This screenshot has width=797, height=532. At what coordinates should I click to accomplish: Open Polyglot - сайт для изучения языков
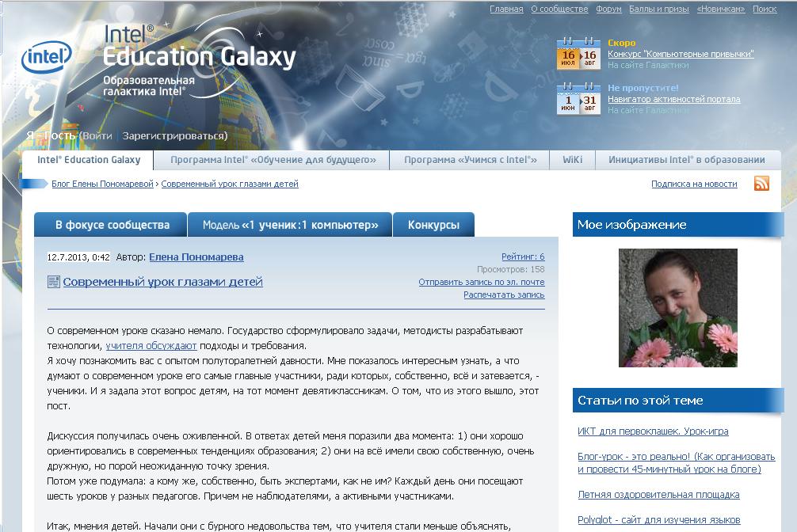(x=658, y=520)
